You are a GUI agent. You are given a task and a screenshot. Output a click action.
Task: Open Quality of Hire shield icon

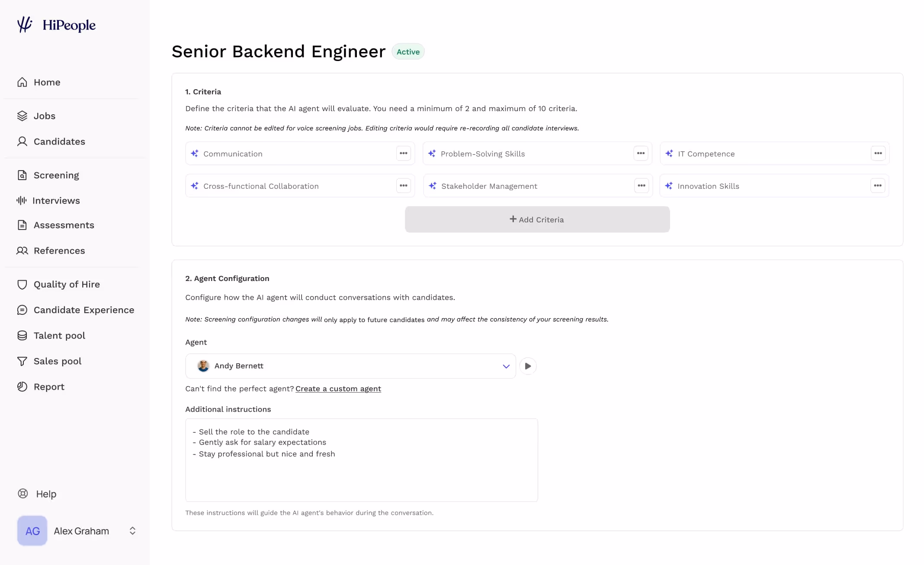[x=22, y=284]
